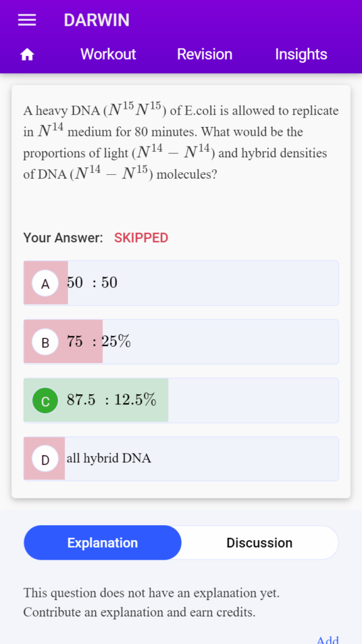This screenshot has height=644, width=362.
Task: Click the Add explanation link
Action: click(327, 640)
